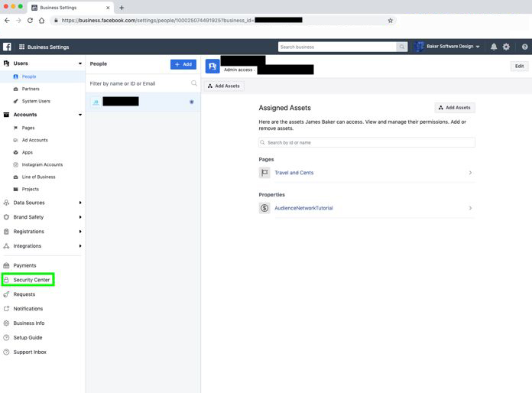Expand Brand Safety section
The height and width of the screenshot is (393, 532).
coord(80,217)
